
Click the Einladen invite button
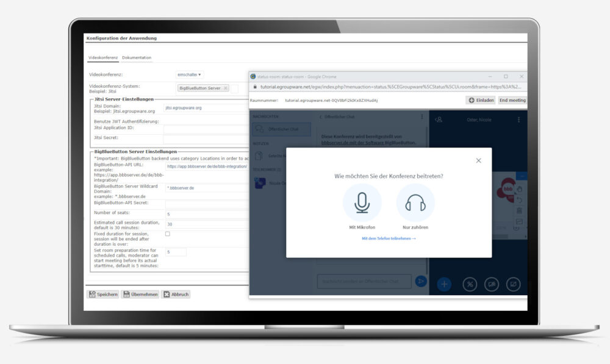click(x=481, y=100)
